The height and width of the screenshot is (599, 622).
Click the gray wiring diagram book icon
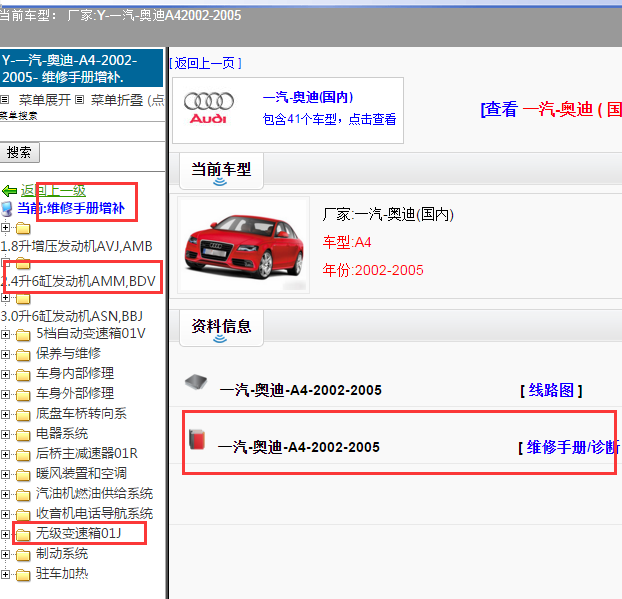click(196, 382)
